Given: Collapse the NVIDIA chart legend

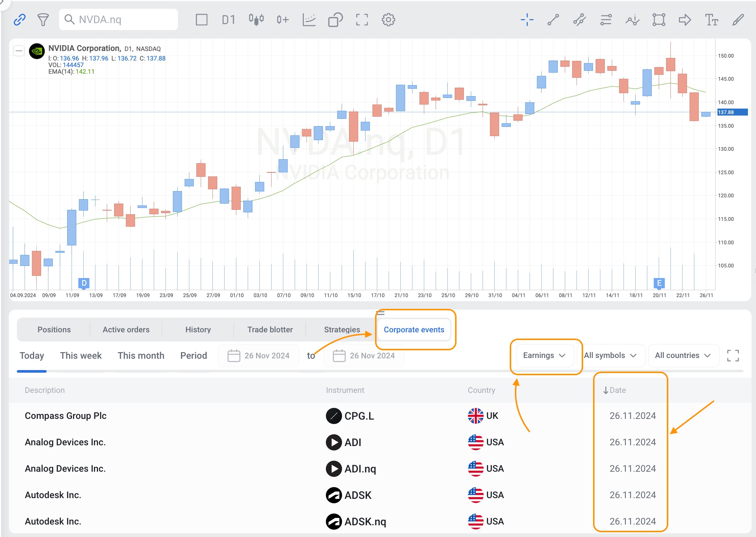Looking at the screenshot, I should click(x=19, y=51).
